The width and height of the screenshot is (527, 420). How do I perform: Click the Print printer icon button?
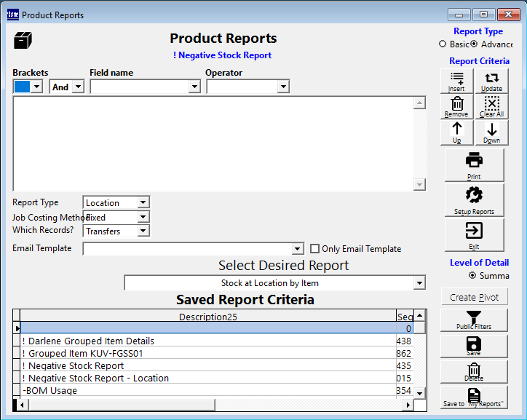474,165
